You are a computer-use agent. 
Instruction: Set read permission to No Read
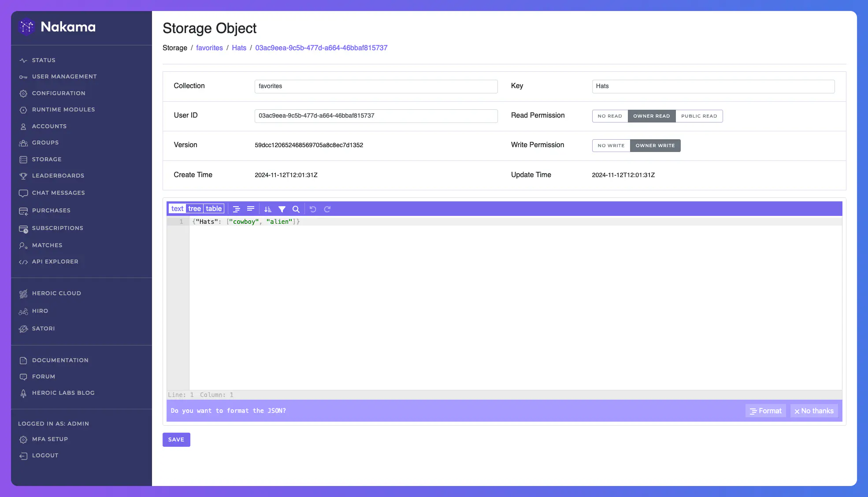tap(610, 116)
